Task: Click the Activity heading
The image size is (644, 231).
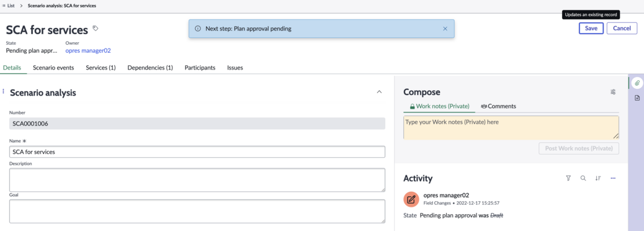Action: coord(418,178)
